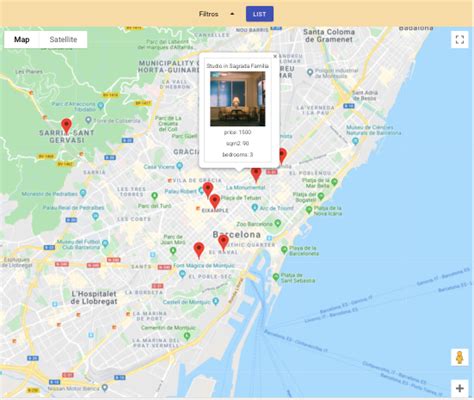This screenshot has width=474, height=400.
Task: Select the Street View pegman icon
Action: click(x=460, y=357)
